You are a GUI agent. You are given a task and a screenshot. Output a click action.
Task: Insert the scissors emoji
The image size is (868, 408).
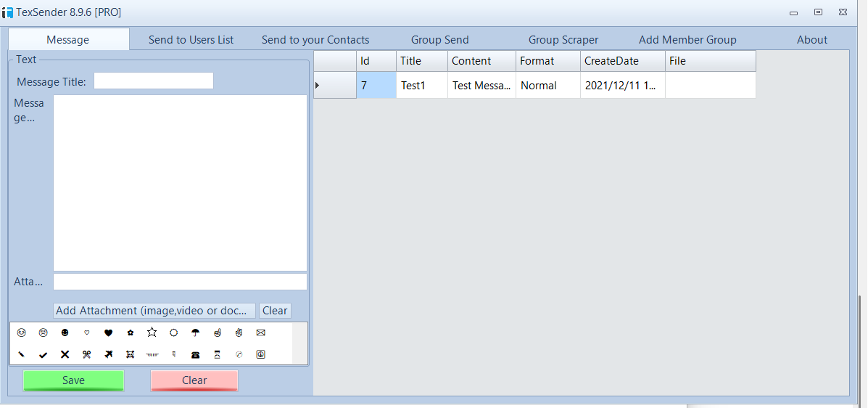tap(86, 355)
